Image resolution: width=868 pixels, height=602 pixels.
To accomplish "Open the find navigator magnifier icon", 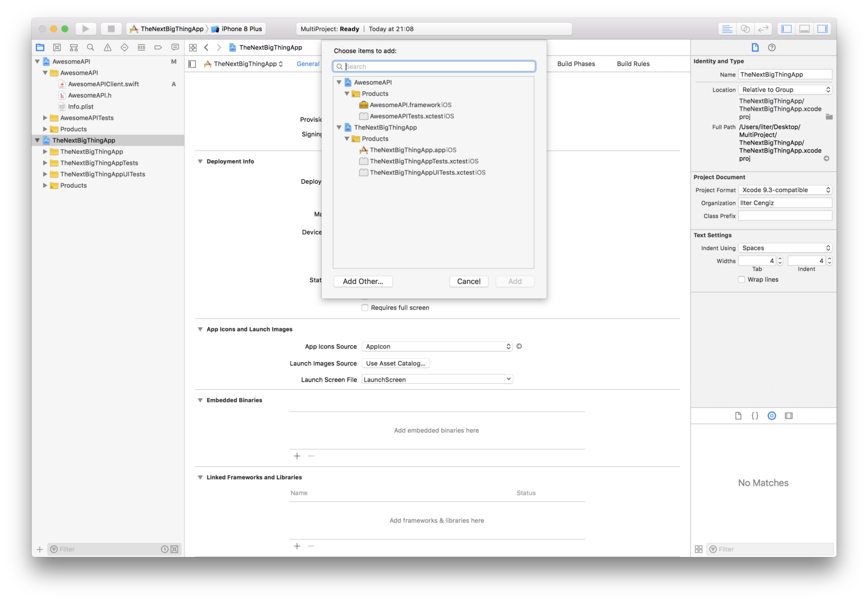I will [91, 47].
